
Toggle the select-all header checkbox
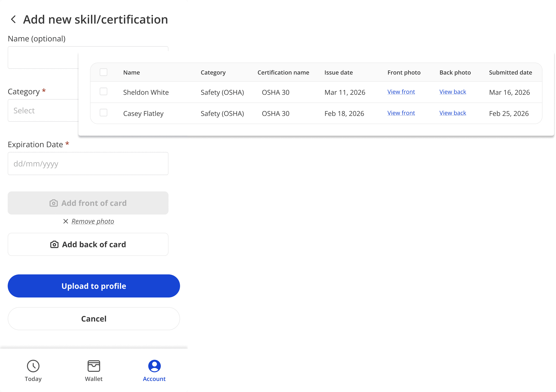tap(103, 72)
